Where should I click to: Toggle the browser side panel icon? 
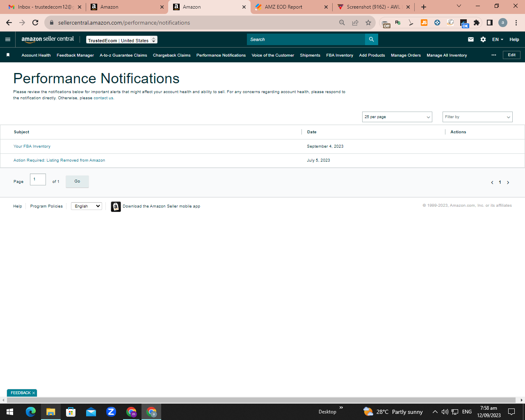click(490, 23)
